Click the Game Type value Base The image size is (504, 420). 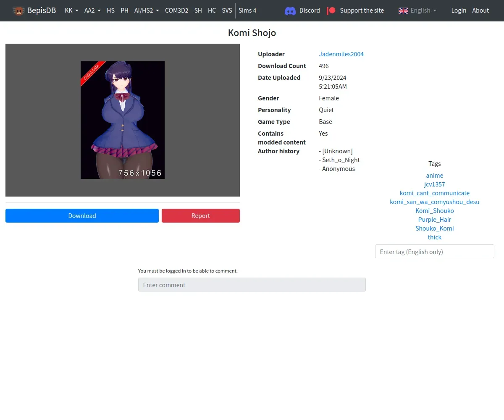click(x=325, y=122)
